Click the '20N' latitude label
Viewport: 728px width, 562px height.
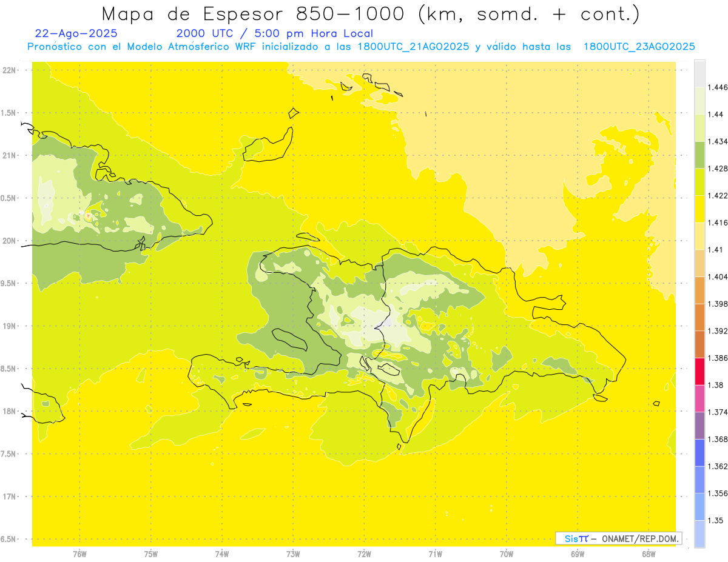click(10, 241)
